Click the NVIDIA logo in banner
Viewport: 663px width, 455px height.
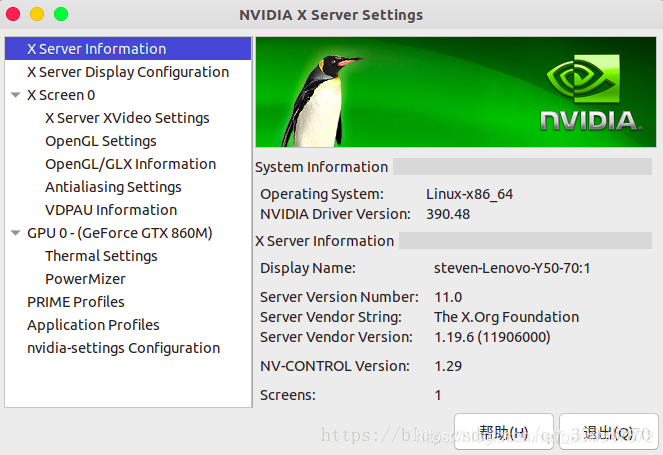point(591,92)
